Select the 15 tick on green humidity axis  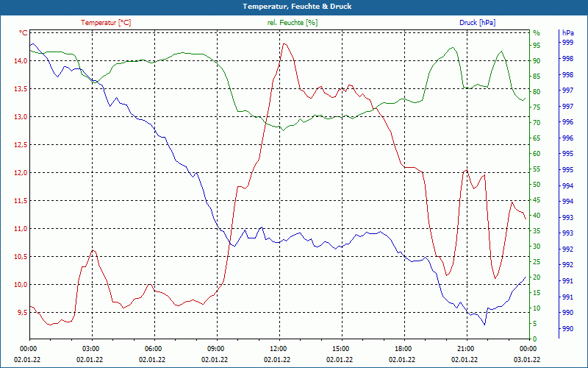[x=537, y=293]
